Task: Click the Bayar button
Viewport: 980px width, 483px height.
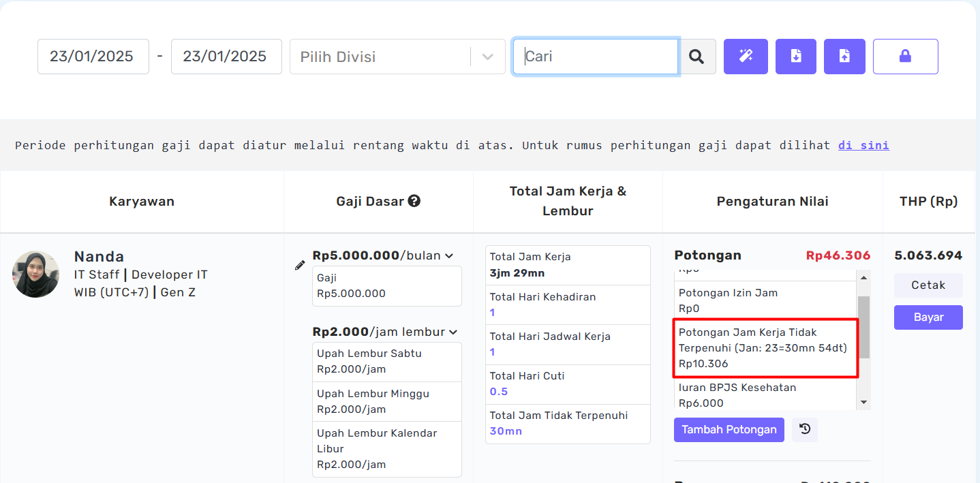Action: (x=928, y=317)
